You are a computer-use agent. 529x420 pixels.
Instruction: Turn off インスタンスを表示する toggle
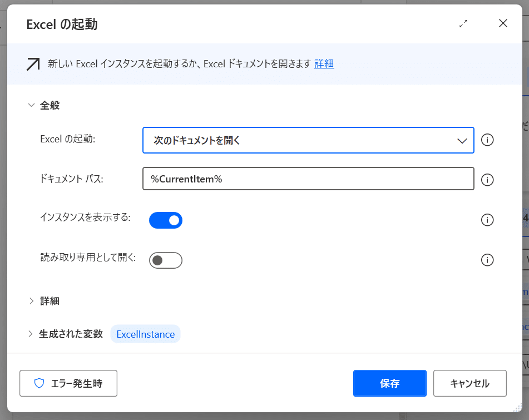(x=166, y=220)
